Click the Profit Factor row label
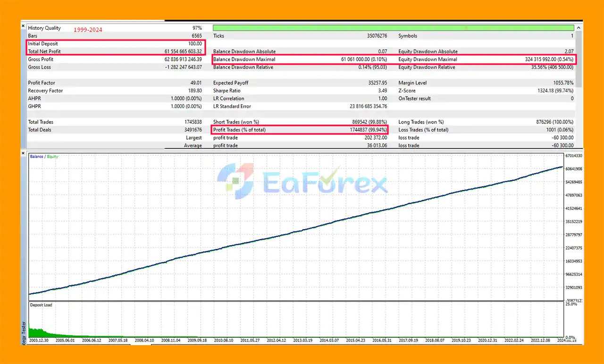This screenshot has width=604, height=364. point(42,83)
